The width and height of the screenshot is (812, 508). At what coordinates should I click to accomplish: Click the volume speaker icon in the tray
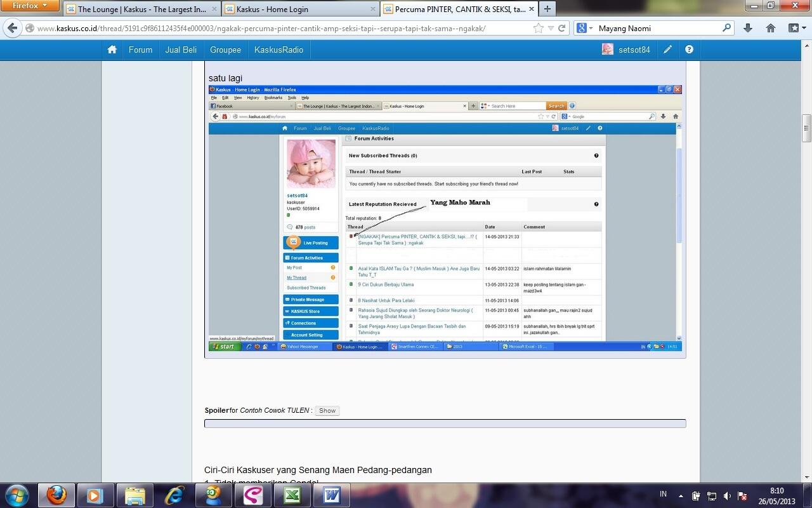pos(727,495)
